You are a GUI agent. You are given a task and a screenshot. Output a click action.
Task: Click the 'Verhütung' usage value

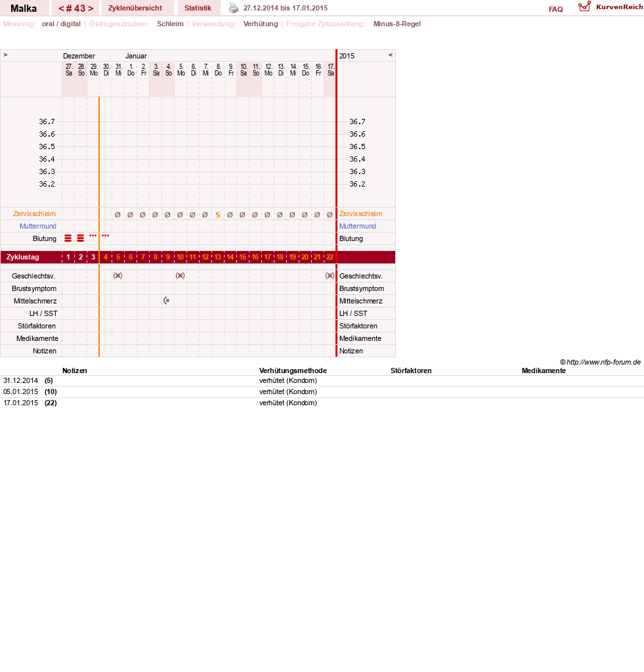261,24
